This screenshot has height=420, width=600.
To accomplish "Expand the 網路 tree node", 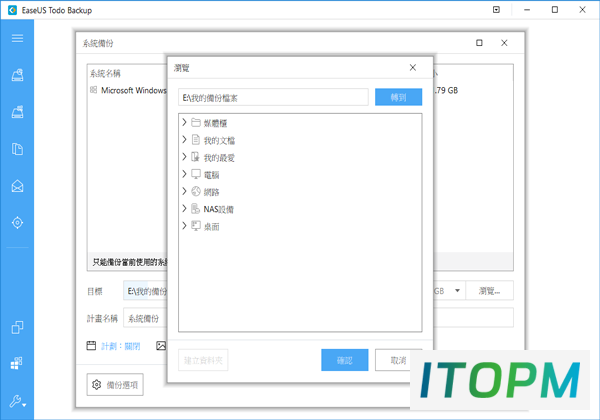I will tap(184, 191).
